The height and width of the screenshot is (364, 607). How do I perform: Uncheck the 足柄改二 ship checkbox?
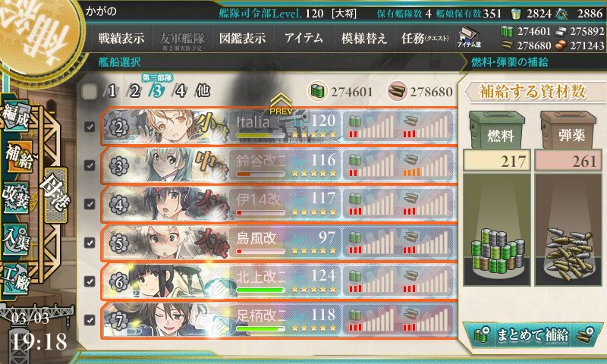coord(90,320)
